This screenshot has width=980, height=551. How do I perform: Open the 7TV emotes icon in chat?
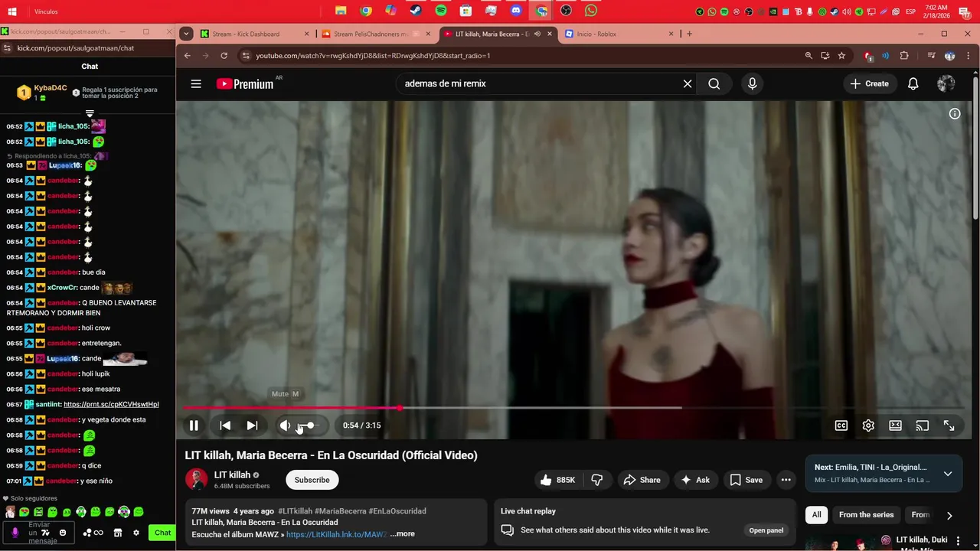point(46,533)
